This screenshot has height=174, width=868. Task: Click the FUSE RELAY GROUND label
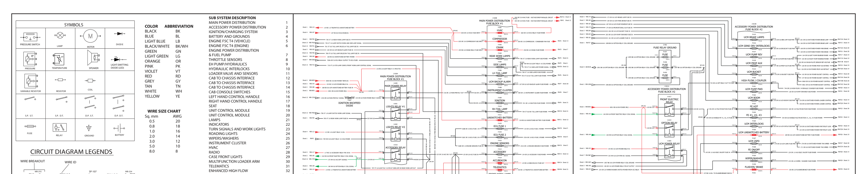pos(665,48)
